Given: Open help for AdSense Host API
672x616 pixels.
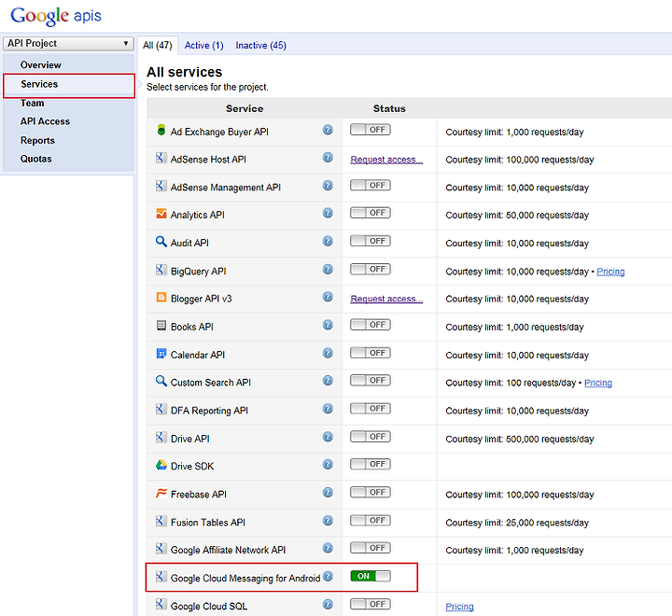Looking at the screenshot, I should (328, 158).
